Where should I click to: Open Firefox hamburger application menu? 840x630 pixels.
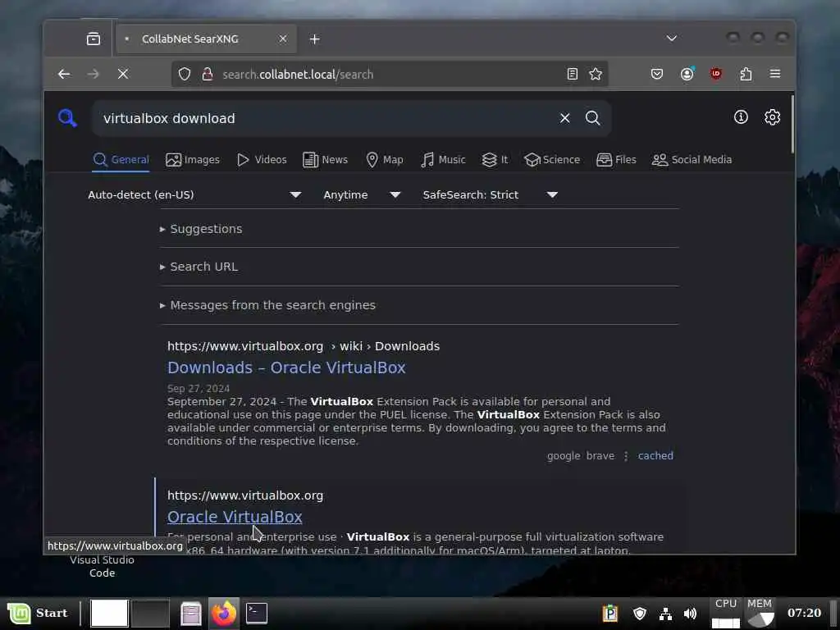click(774, 74)
